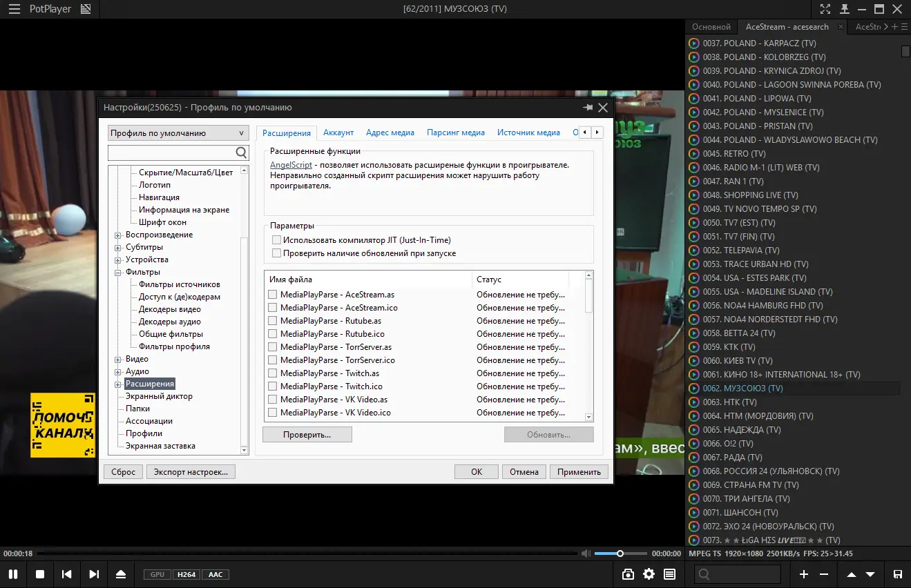Check 'Проверить наличие обновлений при запуске'
This screenshot has height=588, width=911.
tap(276, 252)
